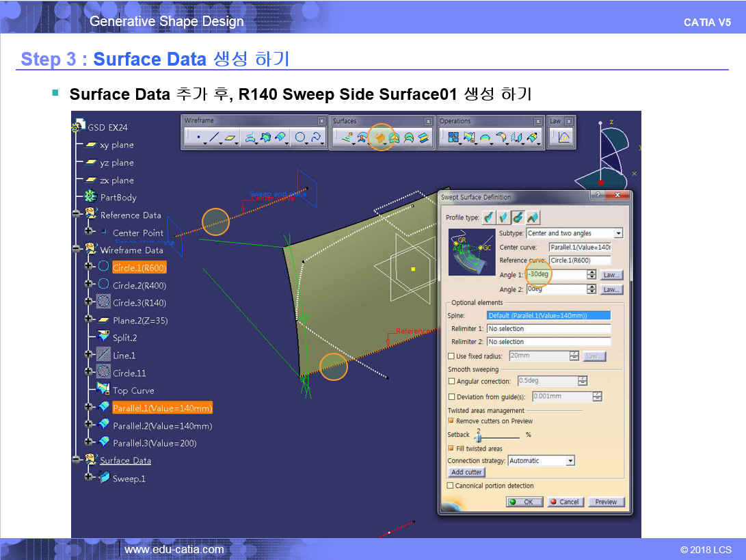Enable the Angular correction checkbox
The image size is (746, 560).
(451, 382)
